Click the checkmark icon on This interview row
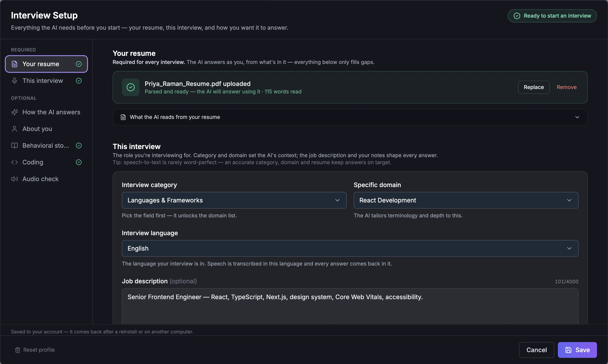Image resolution: width=608 pixels, height=364 pixels. (79, 81)
